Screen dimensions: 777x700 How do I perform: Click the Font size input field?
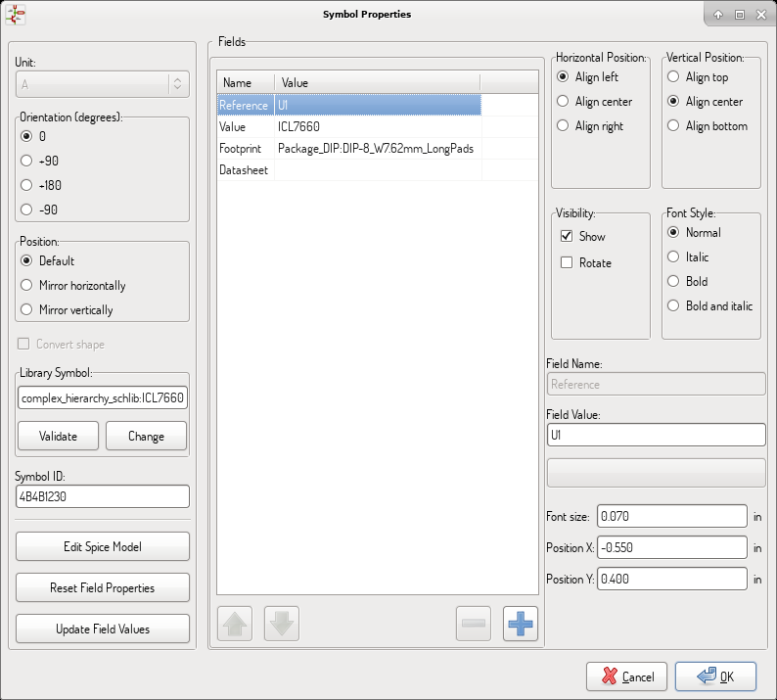click(x=671, y=516)
